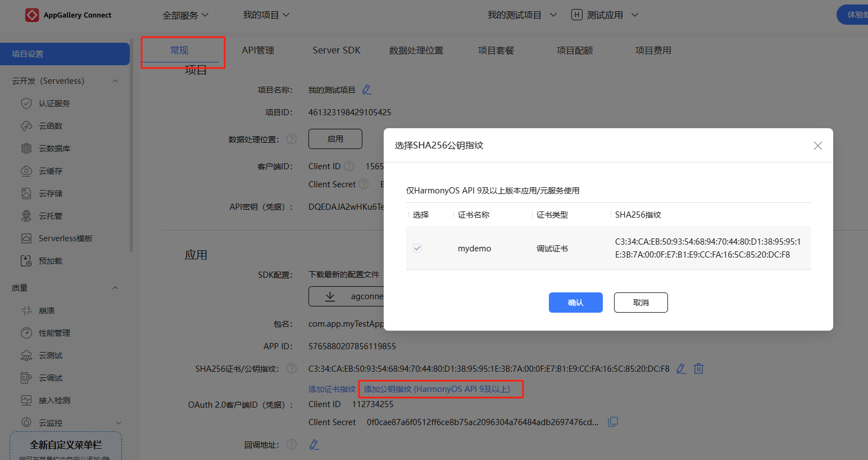Screen dimensions: 868x460
Task: Copy the OAuth Client Secret
Action: click(x=613, y=422)
